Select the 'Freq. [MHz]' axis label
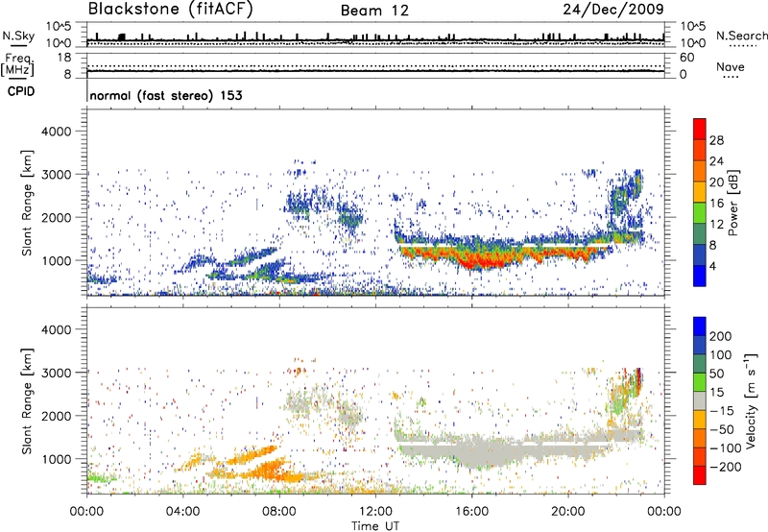The width and height of the screenshot is (768, 532). [17, 64]
